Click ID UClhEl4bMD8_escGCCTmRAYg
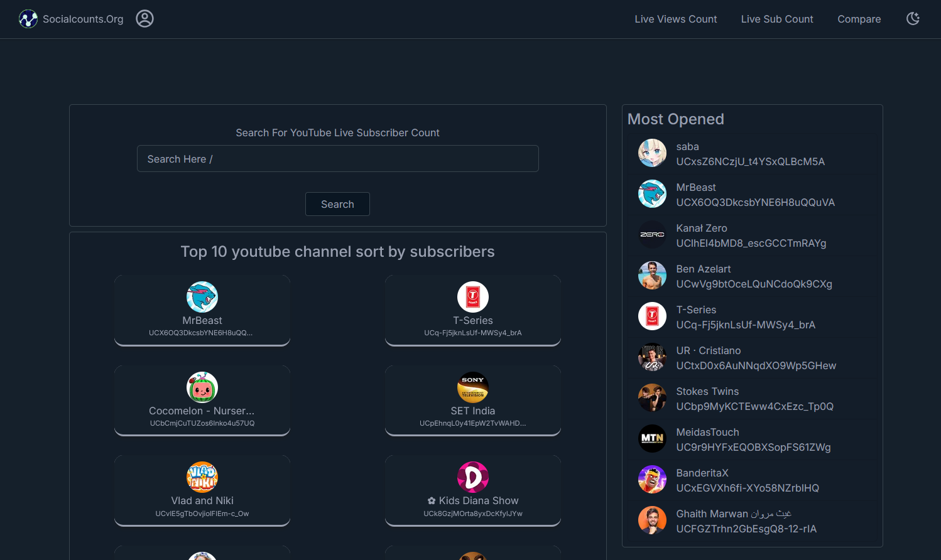Viewport: 941px width, 560px height. tap(751, 243)
